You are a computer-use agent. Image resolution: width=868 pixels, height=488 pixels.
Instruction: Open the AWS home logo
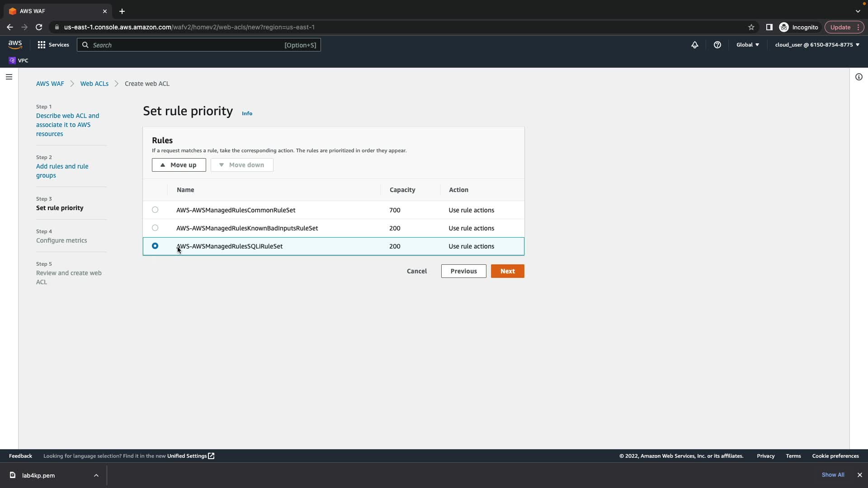coord(15,45)
